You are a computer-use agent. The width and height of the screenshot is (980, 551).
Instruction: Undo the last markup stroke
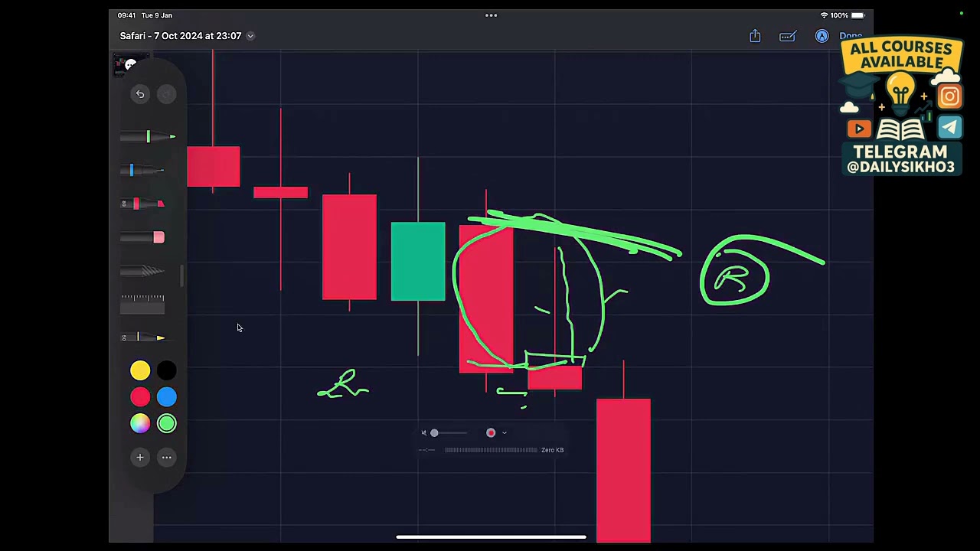(140, 94)
